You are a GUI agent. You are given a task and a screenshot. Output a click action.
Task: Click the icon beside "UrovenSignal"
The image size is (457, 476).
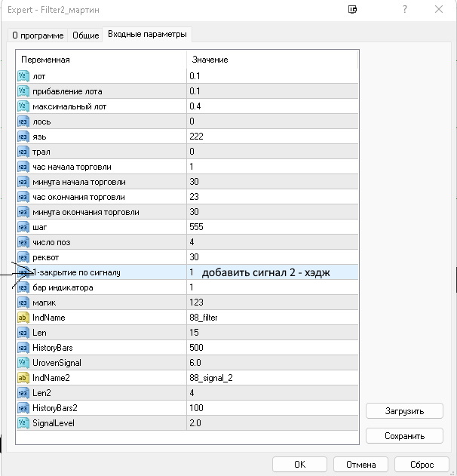point(23,363)
